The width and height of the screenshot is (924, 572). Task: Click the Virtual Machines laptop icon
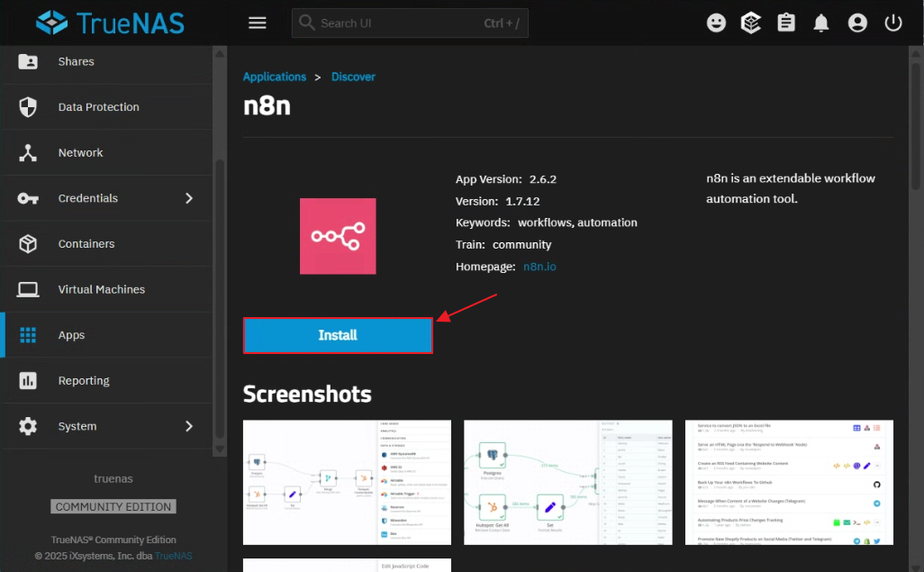coord(28,289)
